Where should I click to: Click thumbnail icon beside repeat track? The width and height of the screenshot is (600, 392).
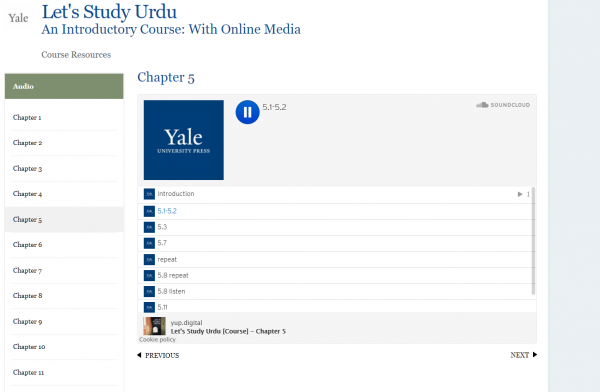(x=149, y=259)
